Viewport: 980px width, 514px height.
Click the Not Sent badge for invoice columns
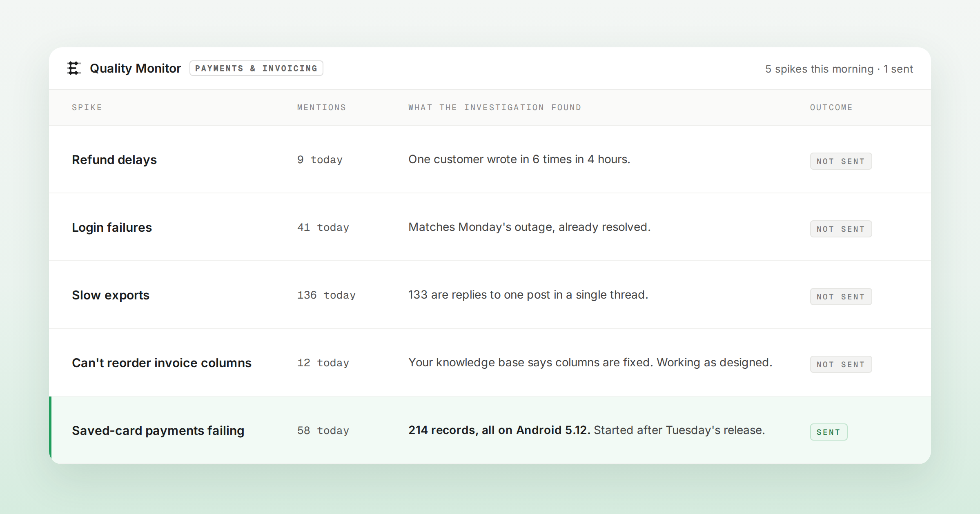pos(841,364)
